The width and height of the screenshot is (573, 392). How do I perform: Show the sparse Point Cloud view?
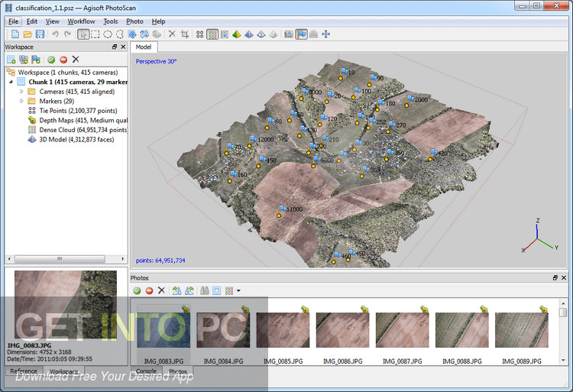(199, 34)
